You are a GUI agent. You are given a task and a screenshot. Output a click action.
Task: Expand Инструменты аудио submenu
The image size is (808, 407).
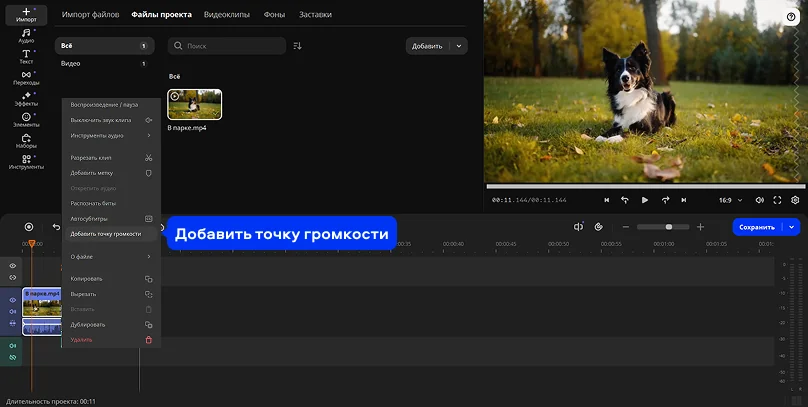(x=111, y=135)
